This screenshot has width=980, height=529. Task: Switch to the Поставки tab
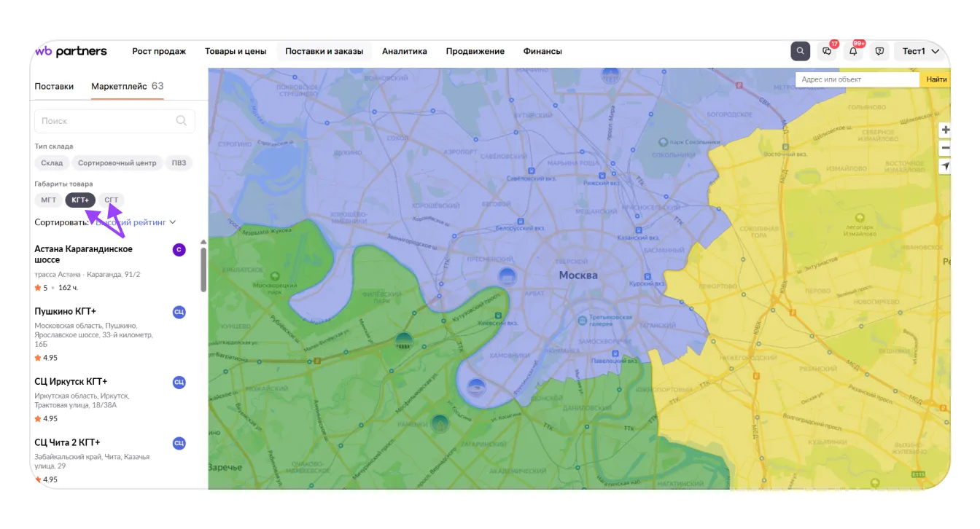coord(54,86)
